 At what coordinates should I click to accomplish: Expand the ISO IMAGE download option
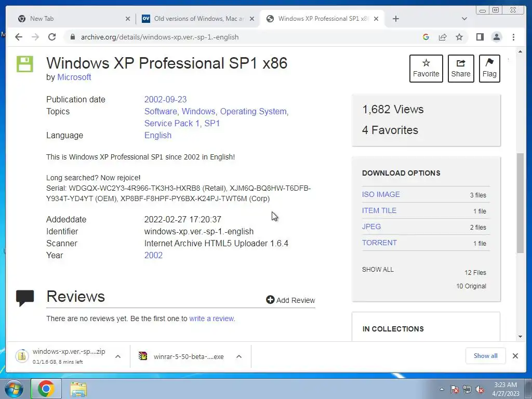click(381, 194)
